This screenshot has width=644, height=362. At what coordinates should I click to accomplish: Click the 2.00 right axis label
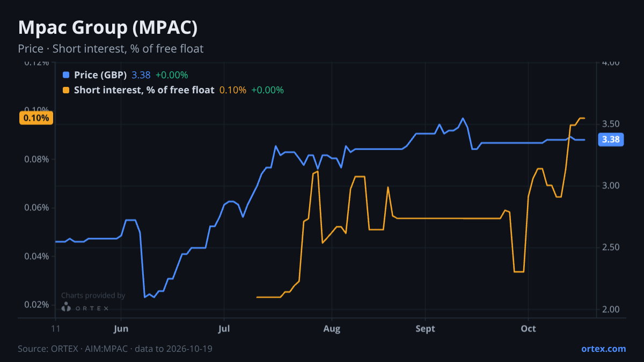coord(611,309)
